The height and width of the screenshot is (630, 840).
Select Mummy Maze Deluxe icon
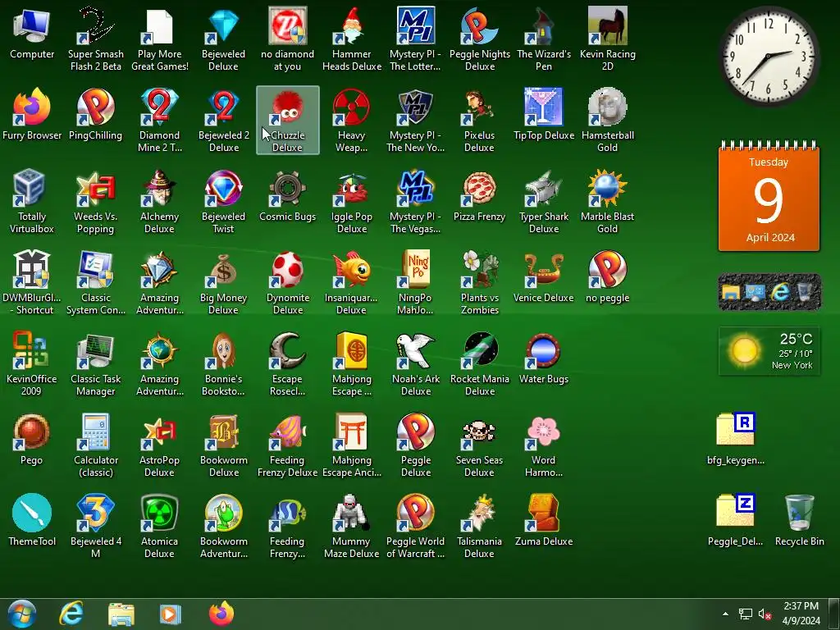click(x=351, y=526)
